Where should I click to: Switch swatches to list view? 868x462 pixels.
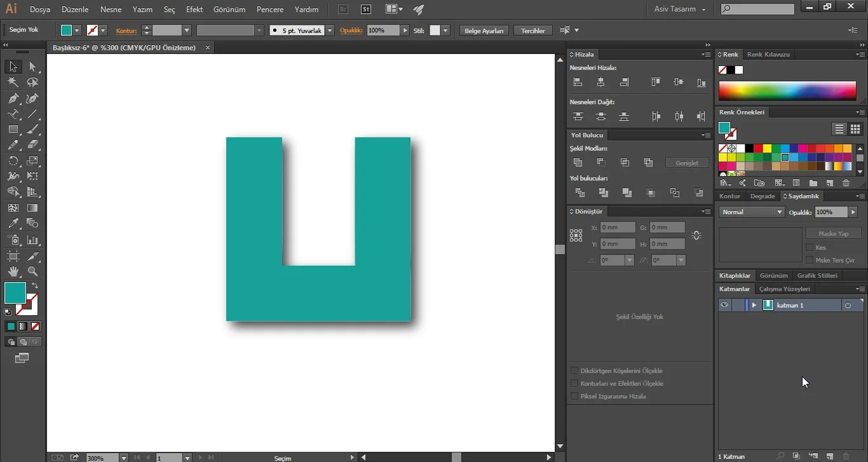click(839, 129)
